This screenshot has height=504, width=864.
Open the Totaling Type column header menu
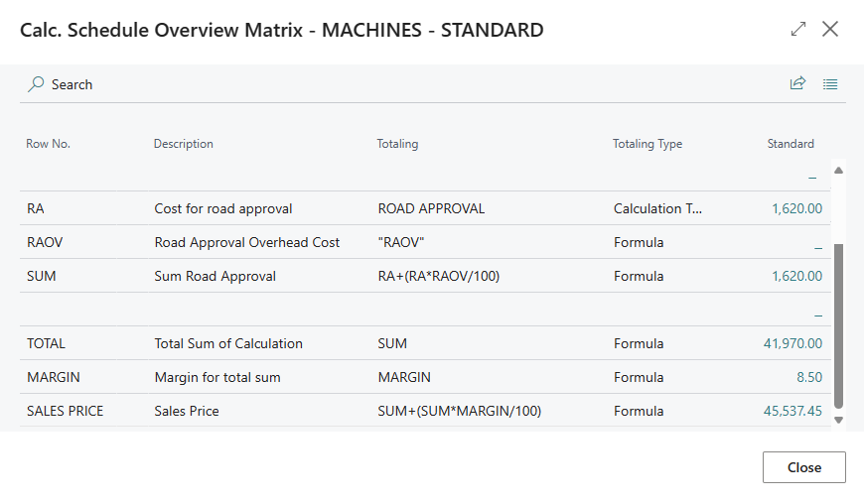(647, 144)
